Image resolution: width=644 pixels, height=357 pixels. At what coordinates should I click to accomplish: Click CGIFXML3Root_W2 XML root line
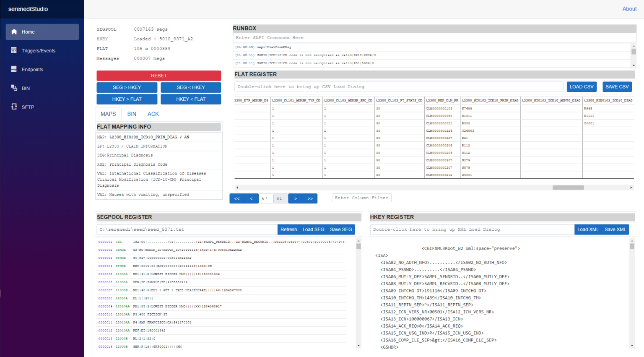tap(470, 248)
